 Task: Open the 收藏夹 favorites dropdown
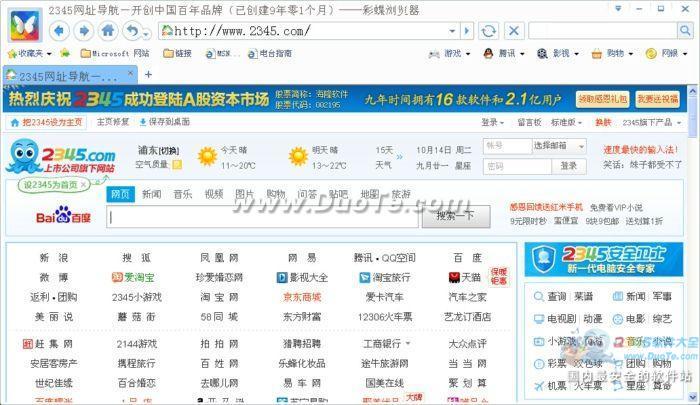tap(30, 53)
